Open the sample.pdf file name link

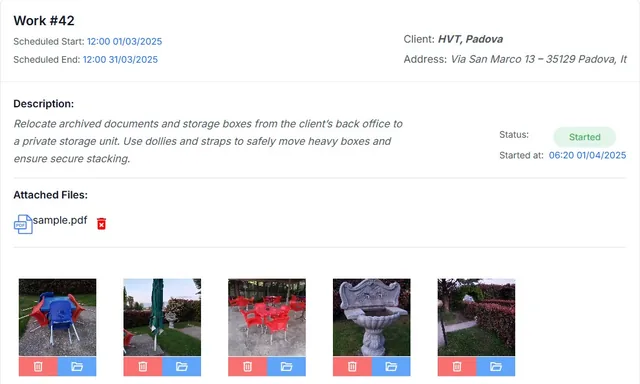[60, 220]
